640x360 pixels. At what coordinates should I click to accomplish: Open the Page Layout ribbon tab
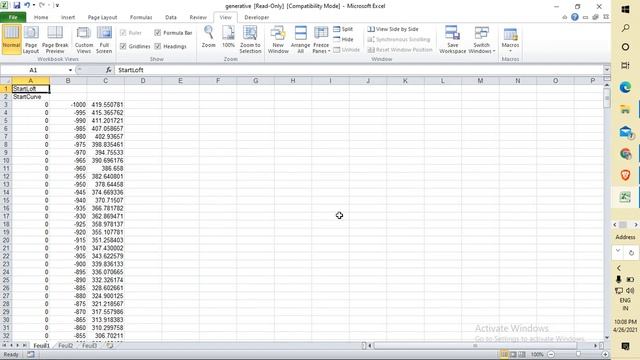click(x=102, y=17)
